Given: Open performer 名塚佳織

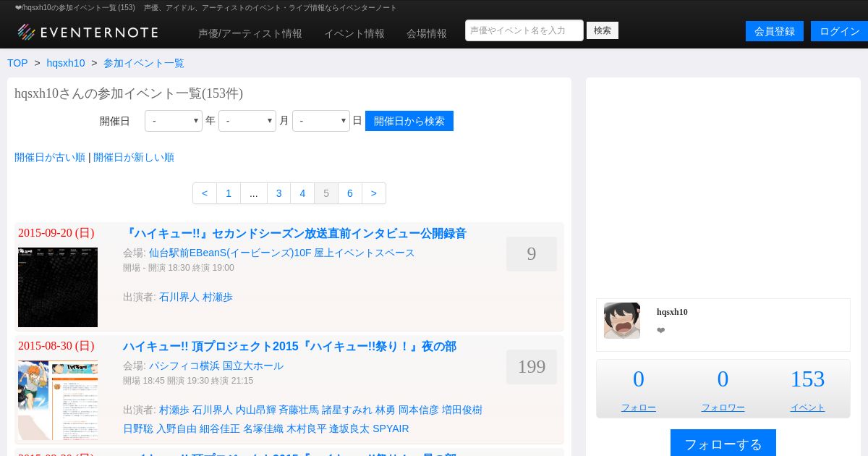Looking at the screenshot, I should tap(263, 428).
